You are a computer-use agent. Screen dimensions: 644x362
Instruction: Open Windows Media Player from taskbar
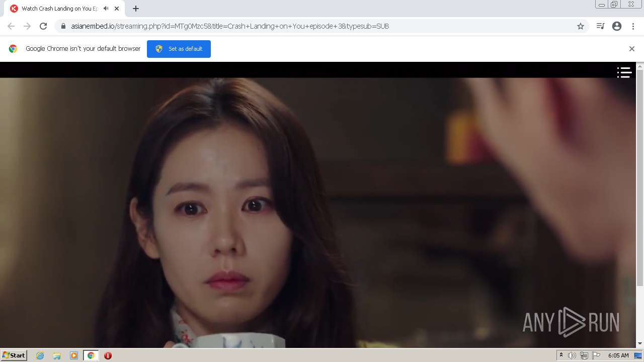pos(74,355)
